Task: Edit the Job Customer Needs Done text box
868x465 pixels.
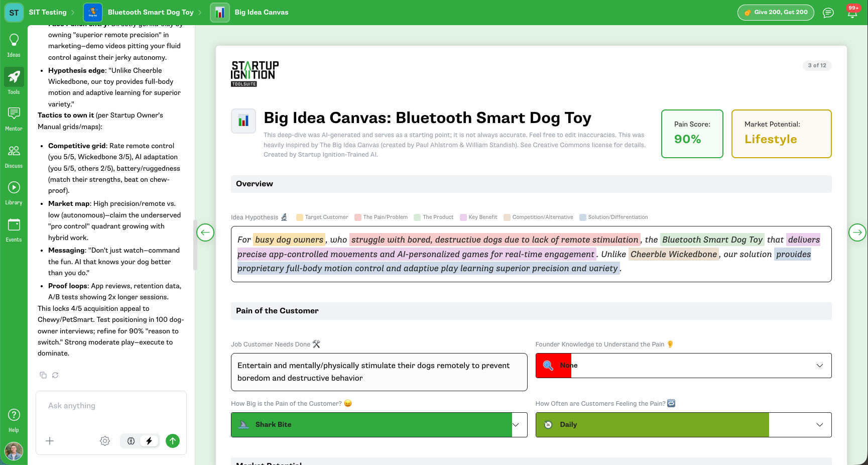Action: tap(379, 372)
